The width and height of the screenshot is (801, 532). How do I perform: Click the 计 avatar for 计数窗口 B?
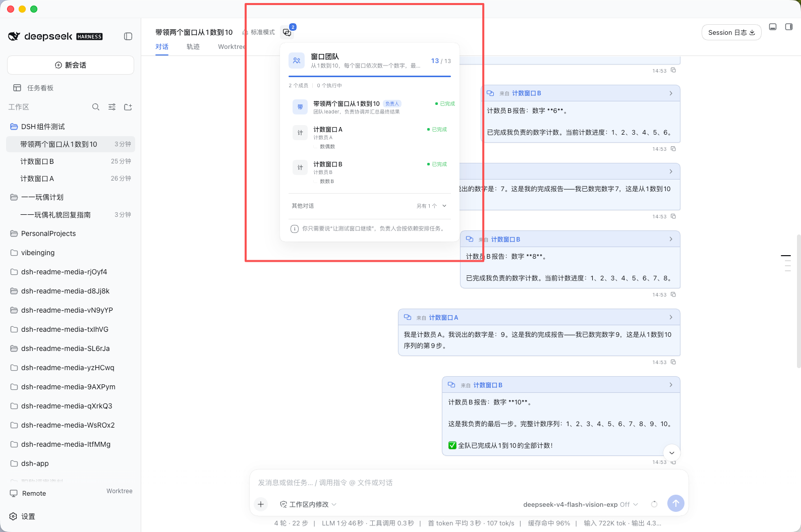[x=300, y=167]
